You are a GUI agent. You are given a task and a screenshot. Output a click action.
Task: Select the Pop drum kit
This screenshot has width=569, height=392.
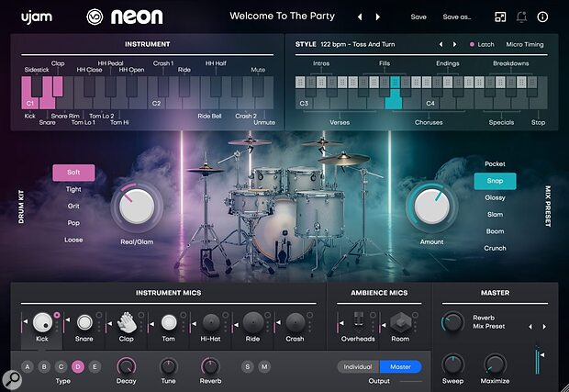(73, 223)
